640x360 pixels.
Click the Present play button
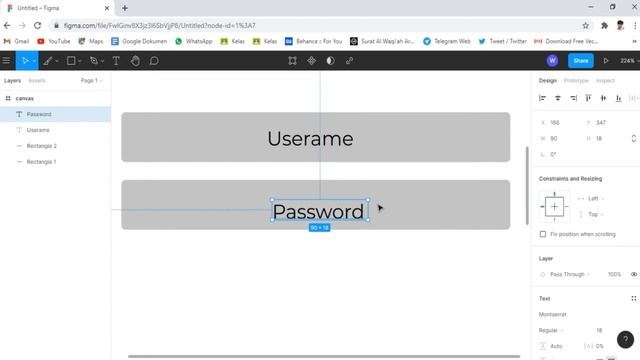(606, 61)
